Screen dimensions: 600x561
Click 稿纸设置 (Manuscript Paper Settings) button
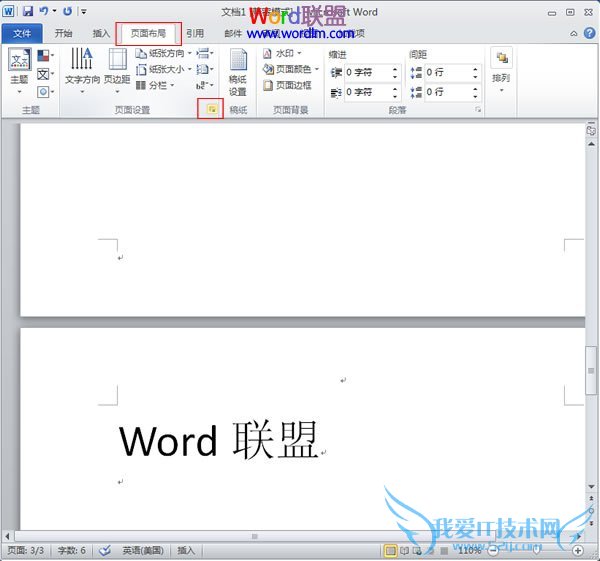click(238, 73)
